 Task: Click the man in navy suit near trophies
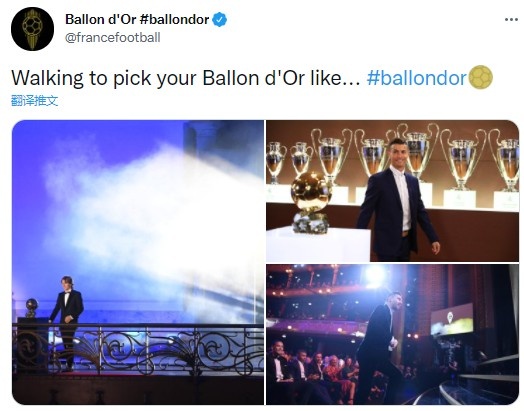(398, 200)
